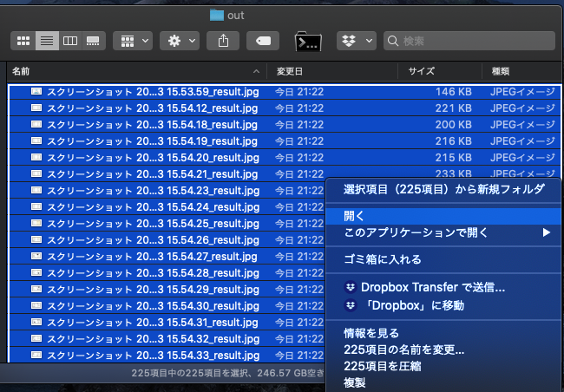Select file 15.54.20_result.jpg
This screenshot has height=392, width=564.
coord(153,158)
